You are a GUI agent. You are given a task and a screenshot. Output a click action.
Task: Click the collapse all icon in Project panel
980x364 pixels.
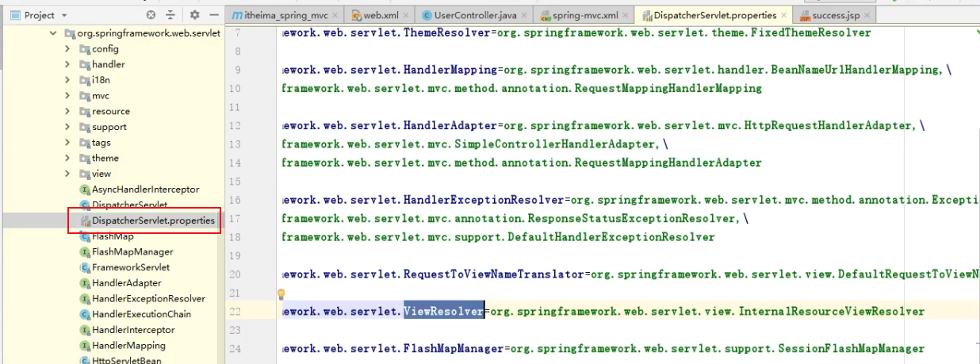[170, 15]
